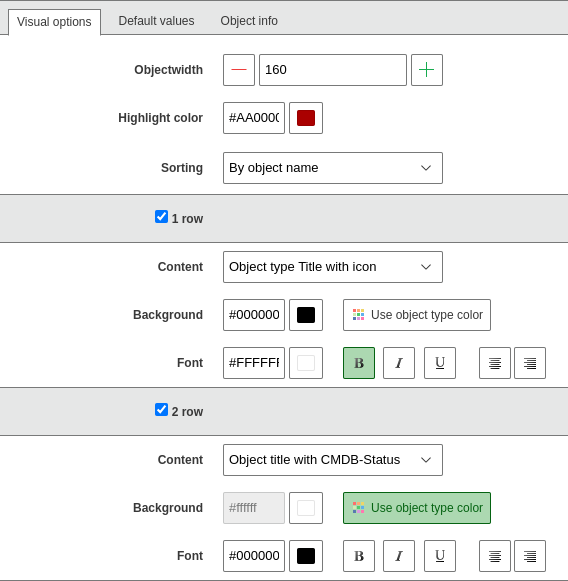This screenshot has height=581, width=568.
Task: Toggle bold font for row 2
Action: 359,556
